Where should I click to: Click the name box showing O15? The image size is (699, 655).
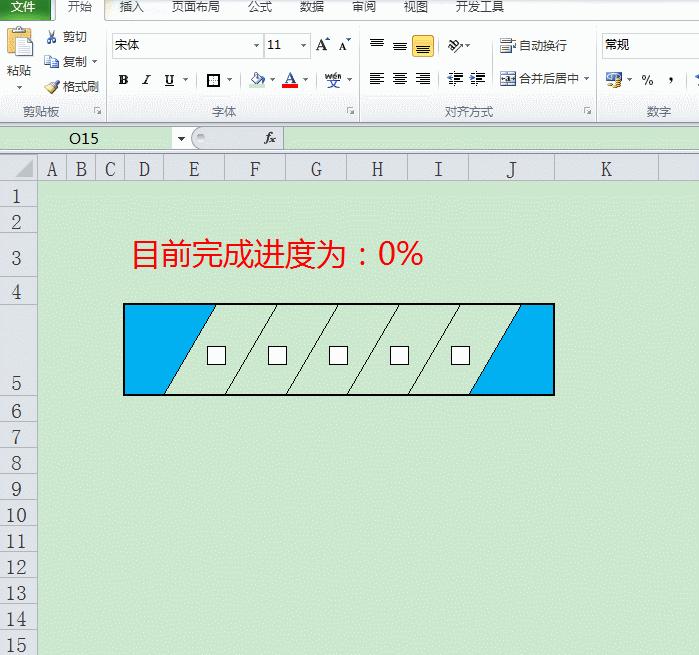85,139
